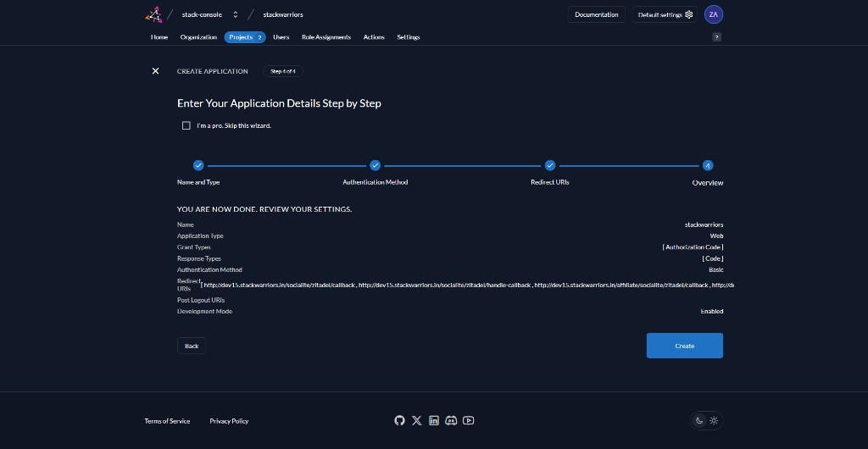Viewport: 868px width, 449px height.
Task: Open the X (Twitter) footer icon
Action: [x=417, y=421]
